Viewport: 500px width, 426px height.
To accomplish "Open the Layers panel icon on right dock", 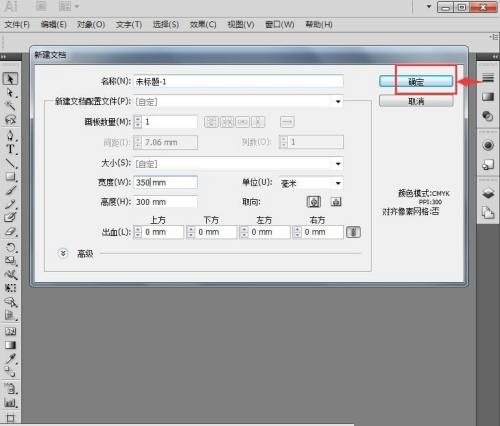I will (x=488, y=193).
